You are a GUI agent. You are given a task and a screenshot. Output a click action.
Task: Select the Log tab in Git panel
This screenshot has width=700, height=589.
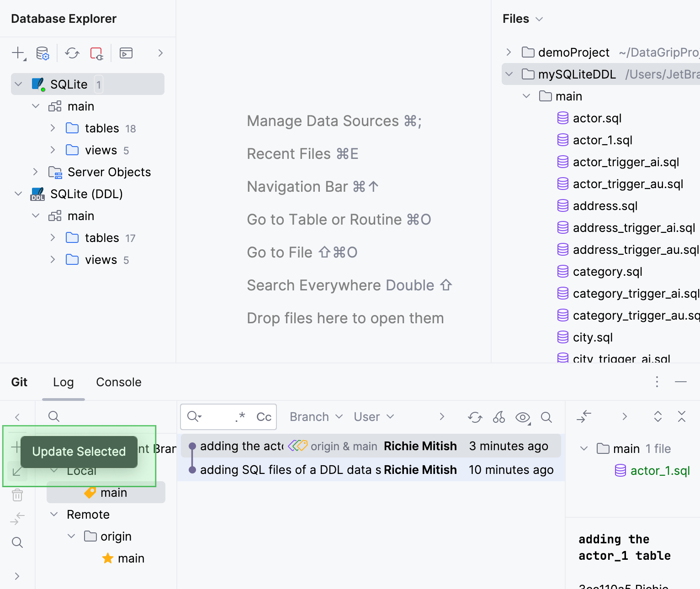click(x=63, y=382)
